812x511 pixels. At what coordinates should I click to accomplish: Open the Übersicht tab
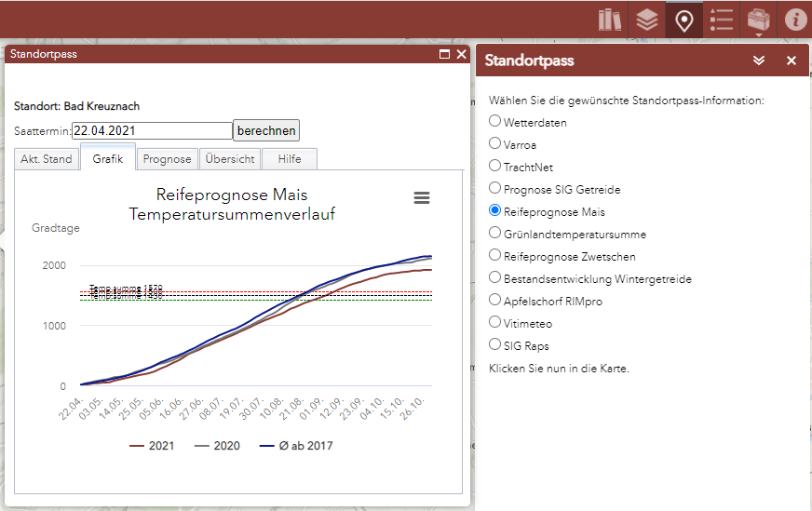[230, 159]
